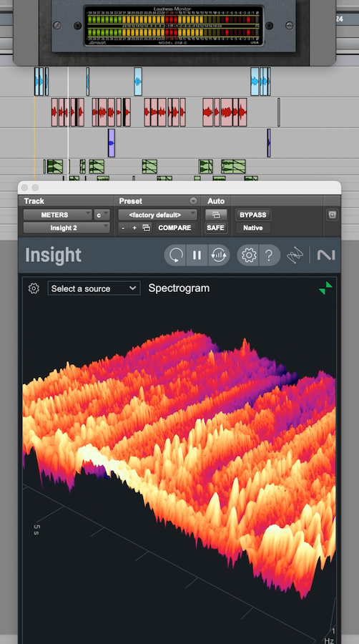The height and width of the screenshot is (644, 359).
Task: Click the Insight reset meters icon
Action: point(176,255)
